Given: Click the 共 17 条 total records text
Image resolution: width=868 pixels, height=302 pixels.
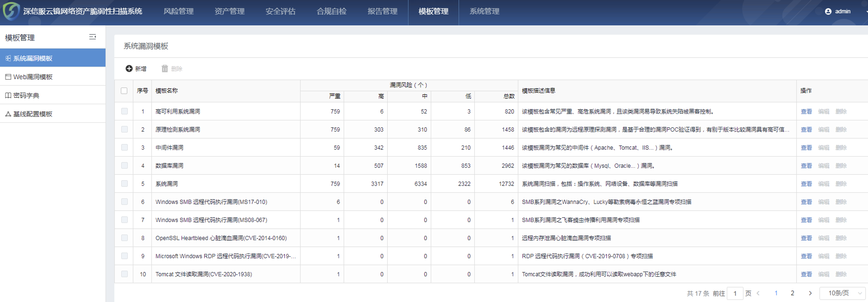Looking at the screenshot, I should tap(698, 293).
